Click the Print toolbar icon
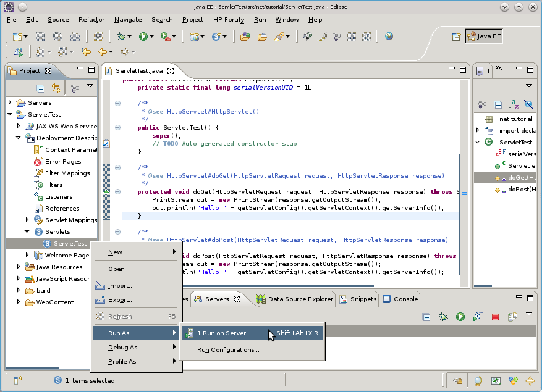 click(75, 36)
